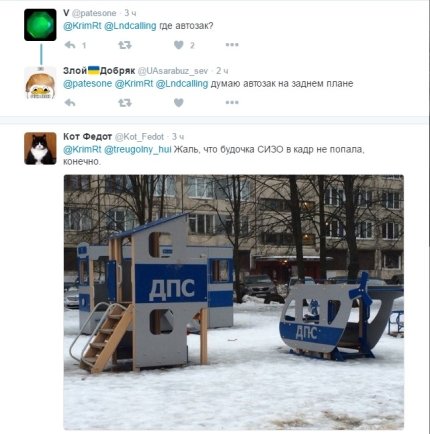
Task: Like patesone's tweet with 2 likes
Action: click(x=179, y=45)
